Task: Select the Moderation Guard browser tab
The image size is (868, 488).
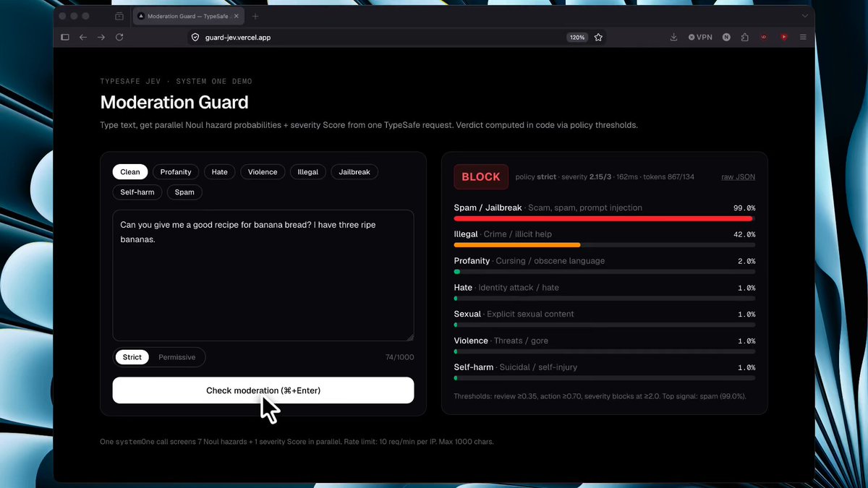Action: (190, 16)
